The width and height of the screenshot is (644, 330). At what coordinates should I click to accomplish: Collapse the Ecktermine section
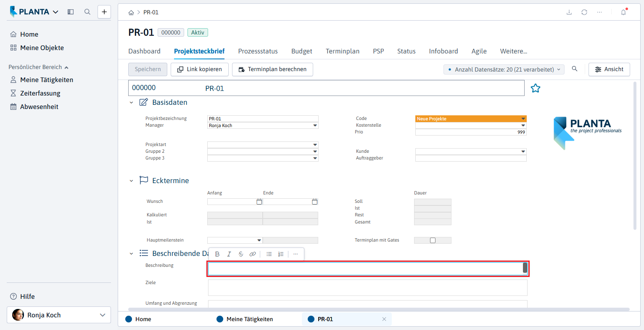132,181
